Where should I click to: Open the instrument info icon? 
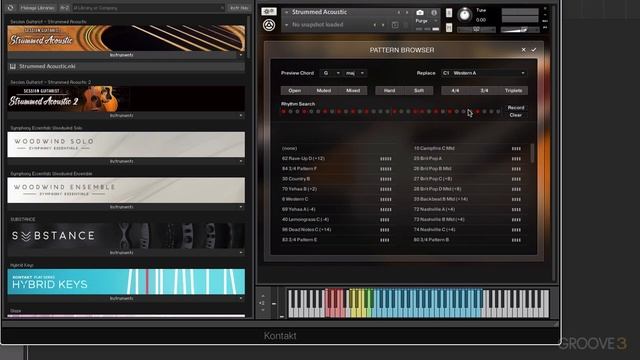(434, 13)
